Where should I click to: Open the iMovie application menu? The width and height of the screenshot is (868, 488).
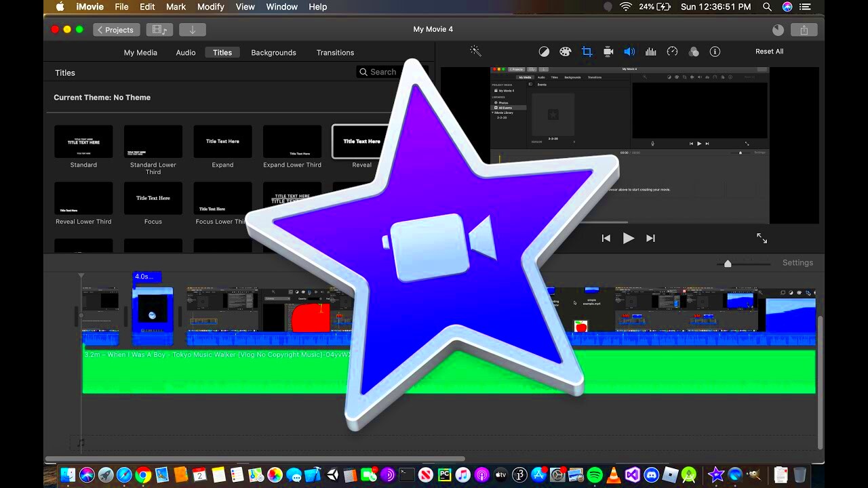(x=89, y=7)
